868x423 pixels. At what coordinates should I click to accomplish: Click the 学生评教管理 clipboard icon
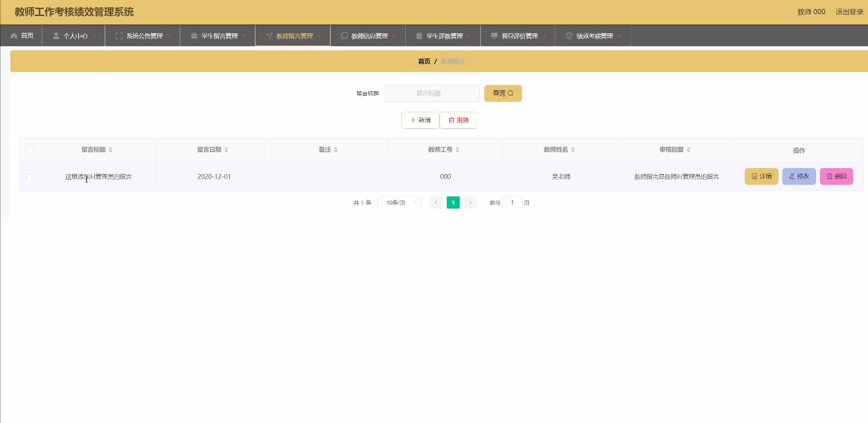coord(419,36)
